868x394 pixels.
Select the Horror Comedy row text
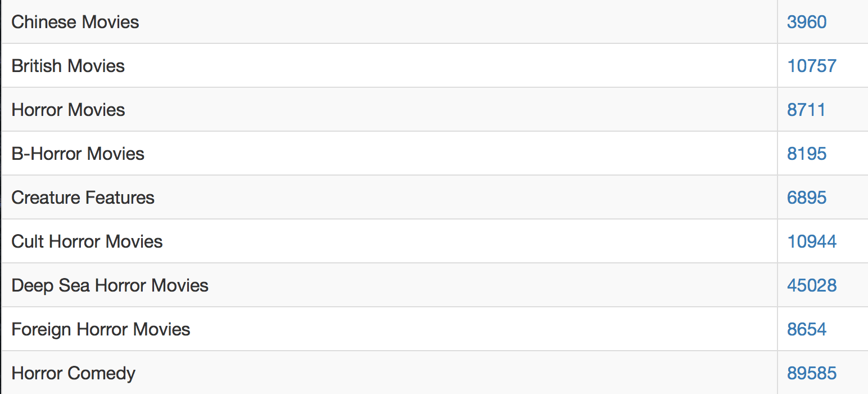coord(74,373)
